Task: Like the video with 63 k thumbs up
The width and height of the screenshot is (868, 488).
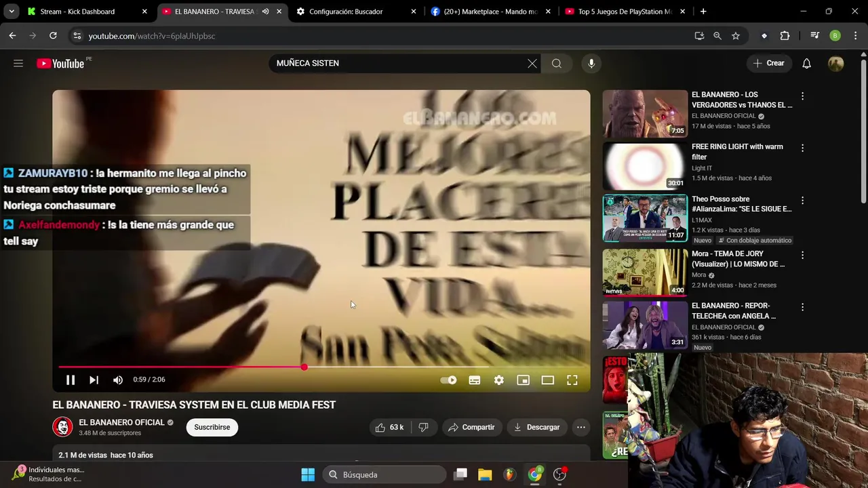Action: pyautogui.click(x=389, y=427)
